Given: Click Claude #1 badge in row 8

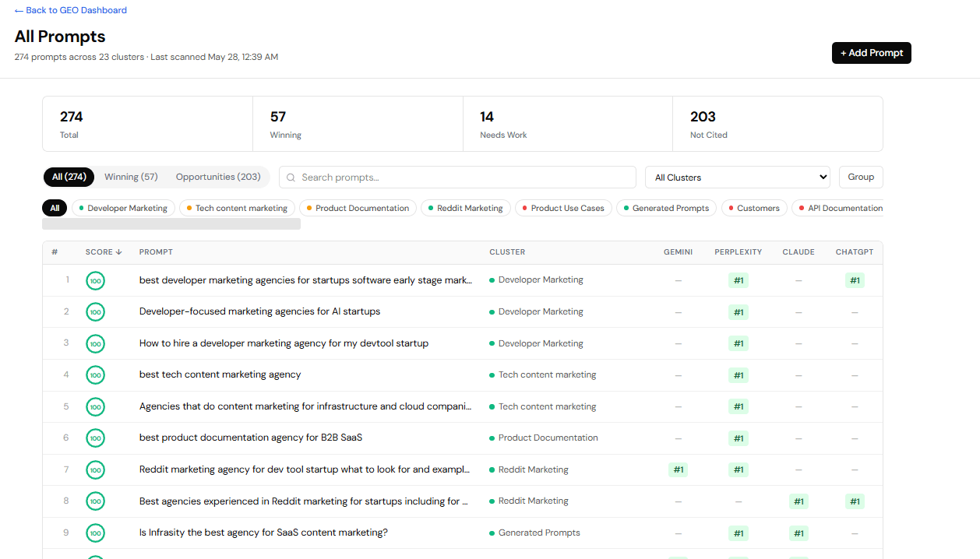Looking at the screenshot, I should pyautogui.click(x=798, y=501).
